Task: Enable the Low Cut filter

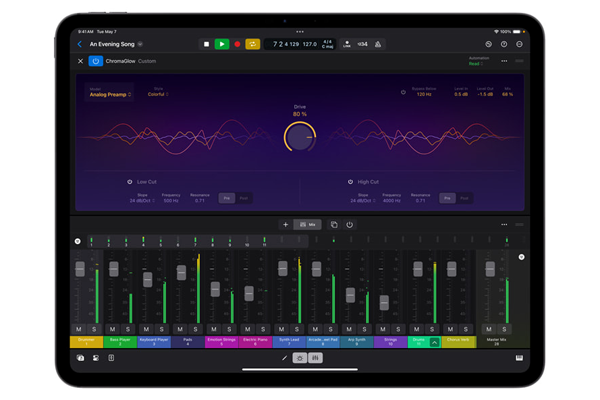Action: tap(130, 182)
